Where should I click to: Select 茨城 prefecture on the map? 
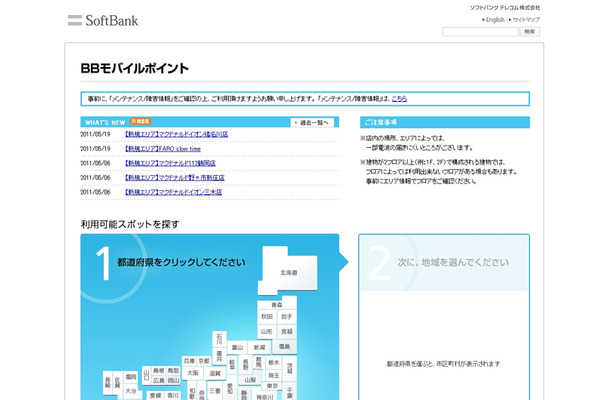point(290,368)
